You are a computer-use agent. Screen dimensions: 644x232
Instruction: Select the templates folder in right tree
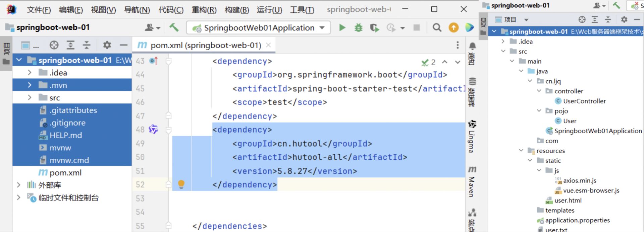556,210
